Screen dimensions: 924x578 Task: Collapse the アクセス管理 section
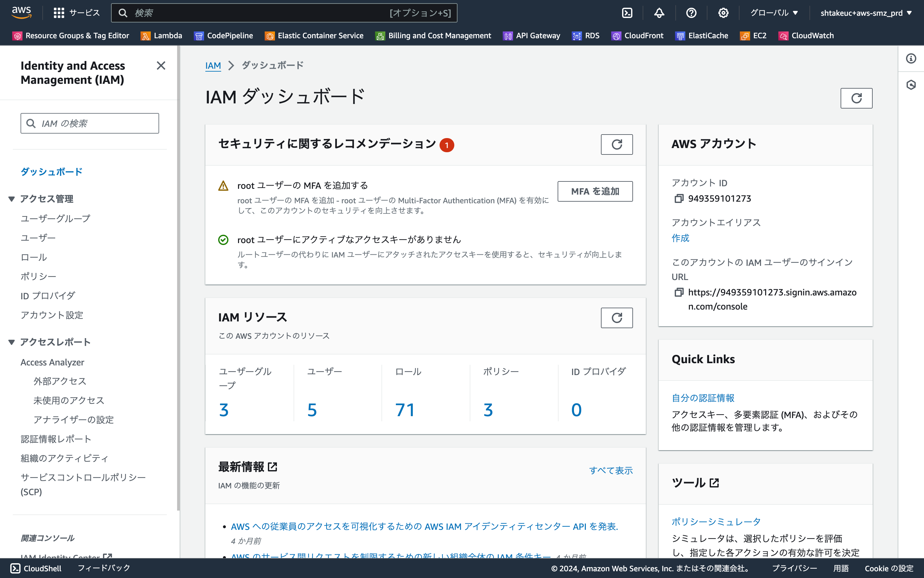click(12, 199)
